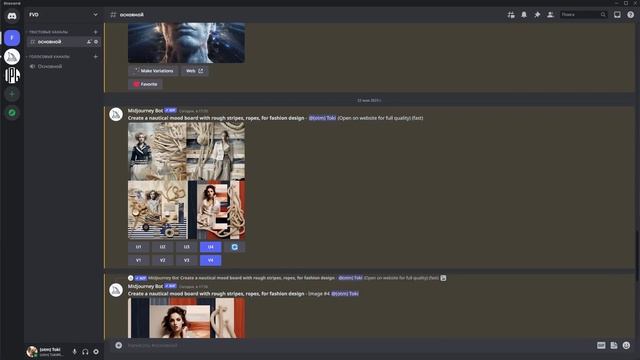Open the help question mark icon
The image size is (640, 360).
(631, 15)
